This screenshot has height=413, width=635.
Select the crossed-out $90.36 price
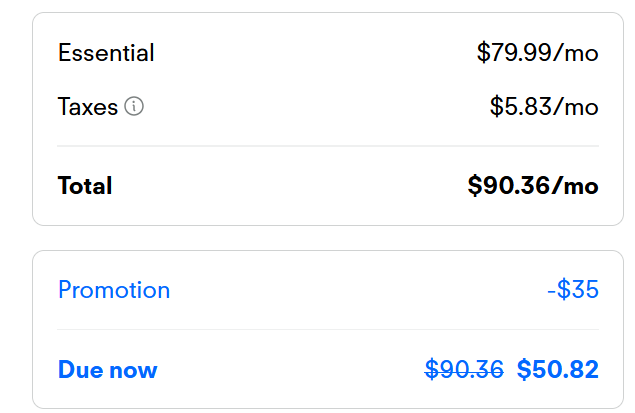(x=464, y=370)
